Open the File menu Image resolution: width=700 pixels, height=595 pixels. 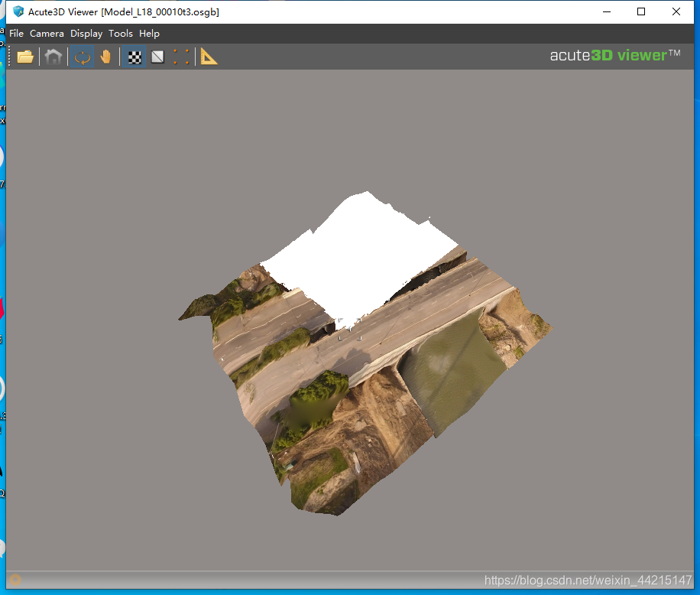tap(16, 34)
